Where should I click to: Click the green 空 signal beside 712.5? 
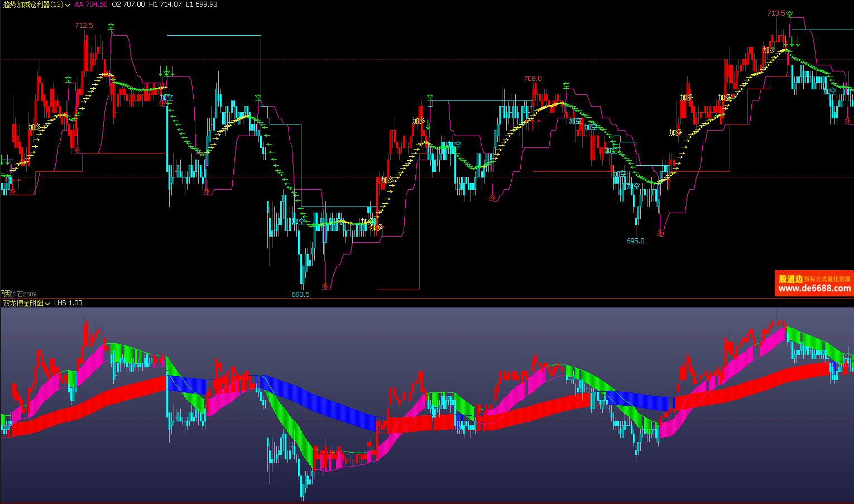(x=111, y=26)
